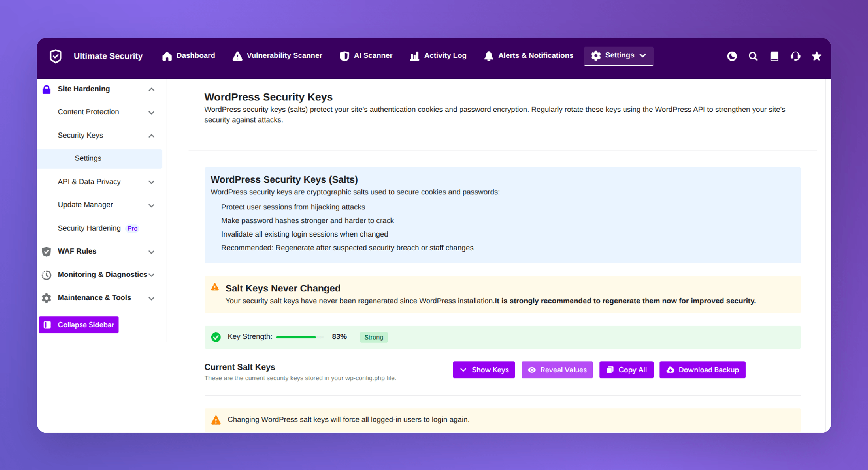The width and height of the screenshot is (868, 470).
Task: Open the Settings dropdown arrow in navbar
Action: point(643,56)
